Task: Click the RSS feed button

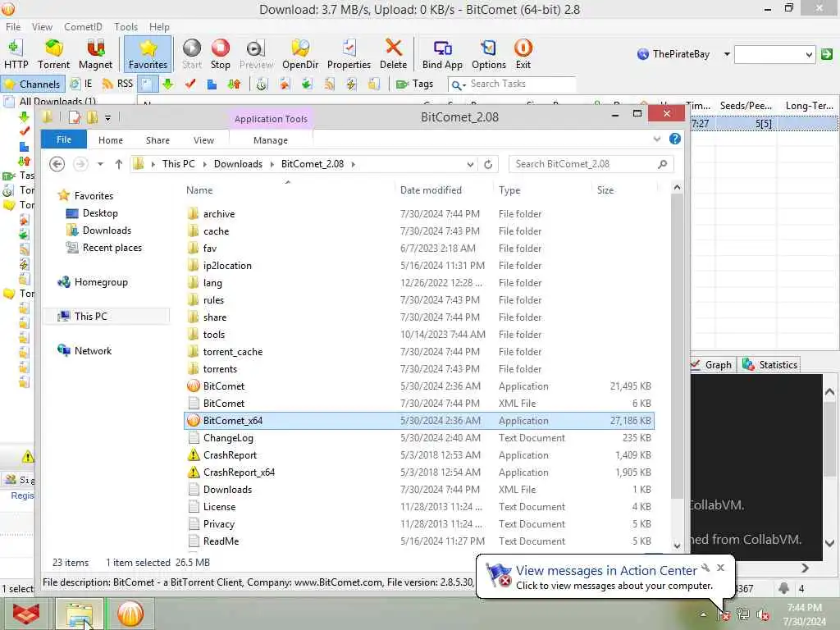Action: (117, 84)
